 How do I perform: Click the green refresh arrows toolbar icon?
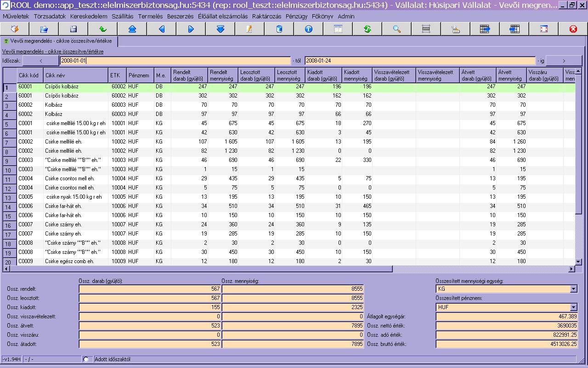pyautogui.click(x=367, y=29)
